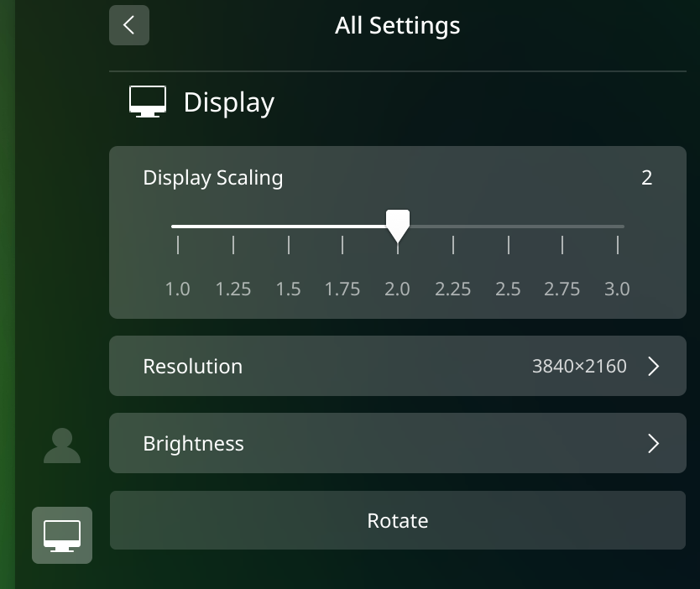
Task: Click the Resolution chevron arrow
Action: (654, 366)
